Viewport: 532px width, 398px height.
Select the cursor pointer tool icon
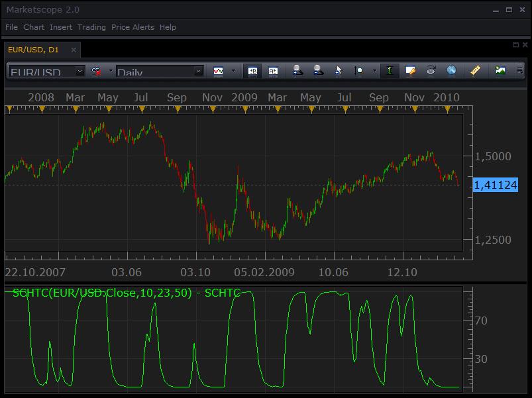[339, 70]
